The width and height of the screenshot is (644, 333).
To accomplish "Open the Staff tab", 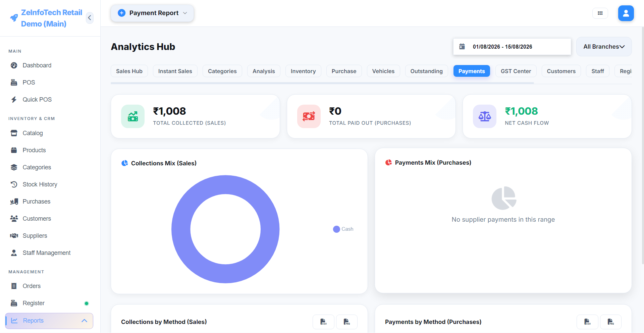I will pyautogui.click(x=598, y=71).
